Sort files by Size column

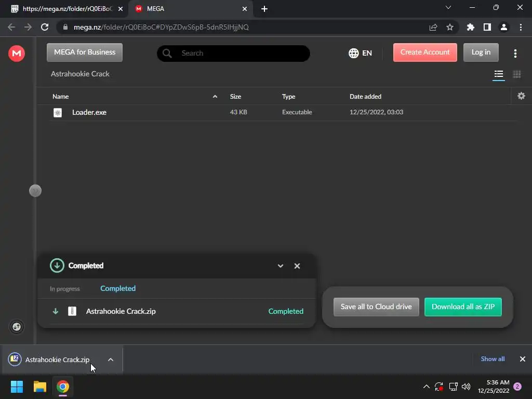click(x=235, y=96)
